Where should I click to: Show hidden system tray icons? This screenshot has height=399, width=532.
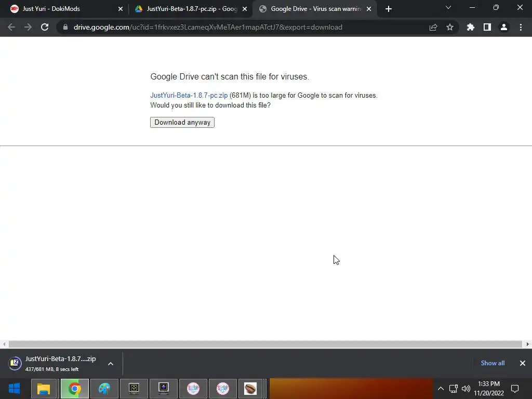(x=441, y=389)
